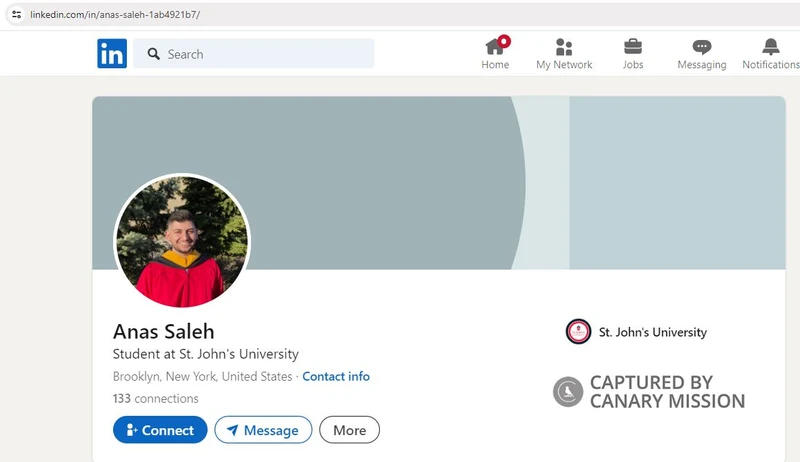The image size is (800, 462).
Task: Go to Jobs briefcase icon
Action: pyautogui.click(x=633, y=47)
